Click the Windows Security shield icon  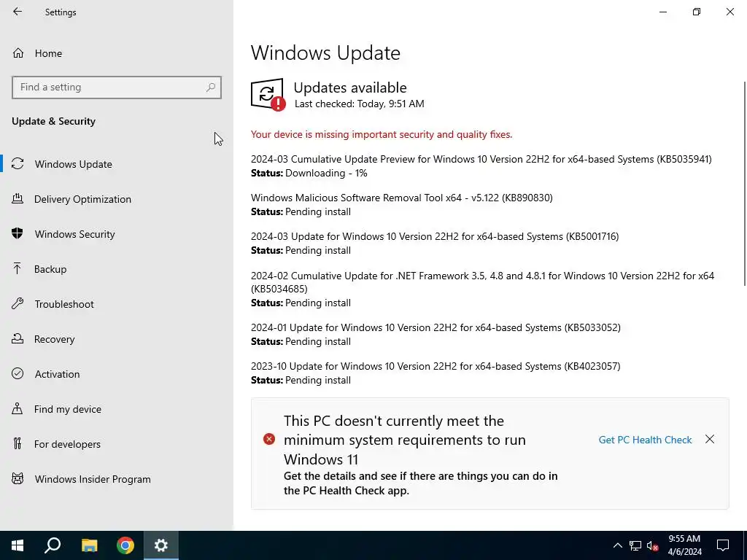pyautogui.click(x=18, y=234)
